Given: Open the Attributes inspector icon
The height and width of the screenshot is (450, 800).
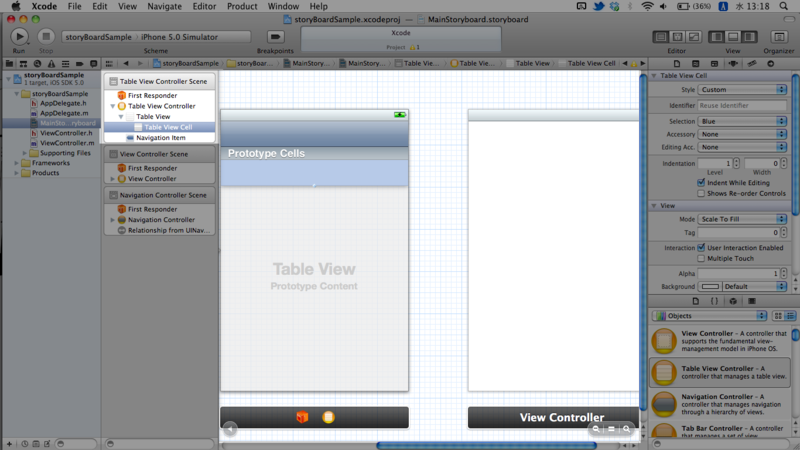Looking at the screenshot, I should click(733, 64).
